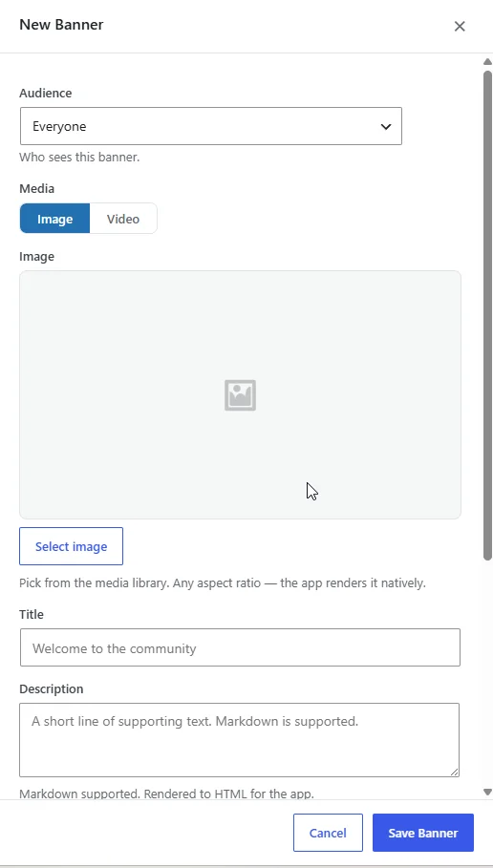Click the Description field label
Viewport: 493px width, 868px height.
tap(51, 688)
